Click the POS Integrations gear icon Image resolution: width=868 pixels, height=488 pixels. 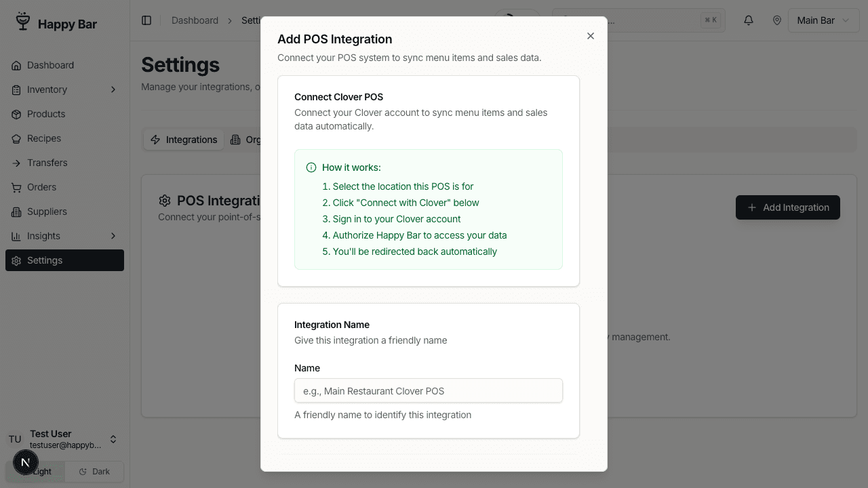[x=165, y=201]
